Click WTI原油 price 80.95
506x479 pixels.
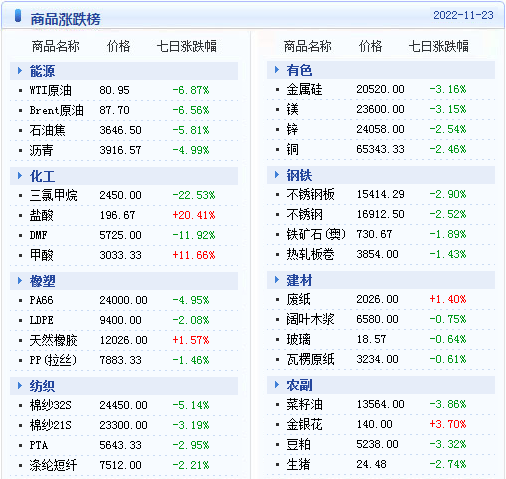coord(114,90)
